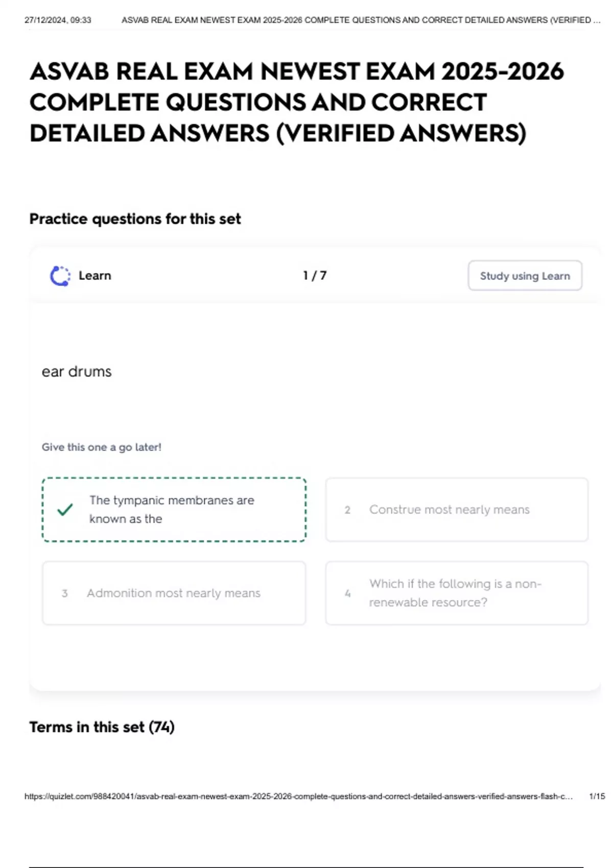Viewport: 613px width, 868px height.
Task: Click the ASVAB REAL EXAM main title
Action: (296, 102)
